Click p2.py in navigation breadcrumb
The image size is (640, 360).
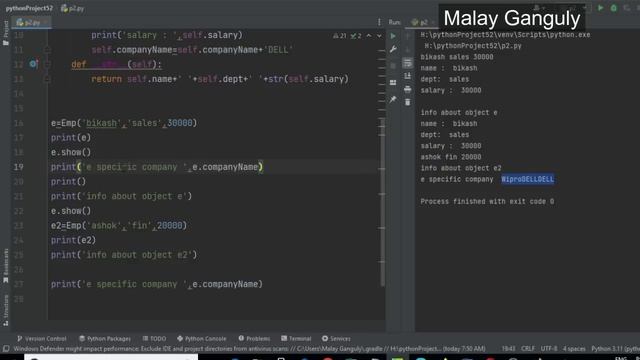pyautogui.click(x=73, y=8)
